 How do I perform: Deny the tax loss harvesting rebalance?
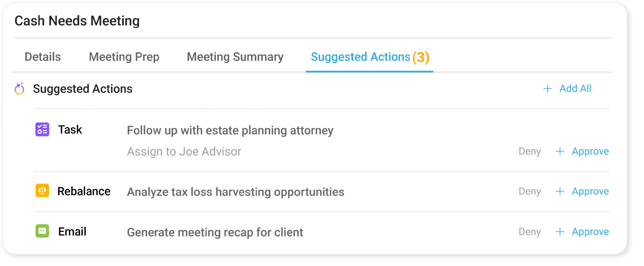[530, 191]
